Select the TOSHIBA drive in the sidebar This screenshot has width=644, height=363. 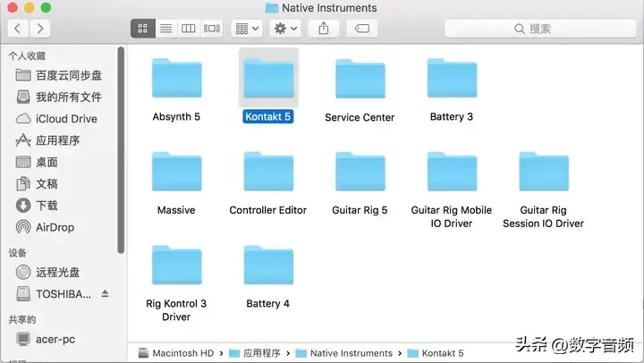(x=54, y=294)
